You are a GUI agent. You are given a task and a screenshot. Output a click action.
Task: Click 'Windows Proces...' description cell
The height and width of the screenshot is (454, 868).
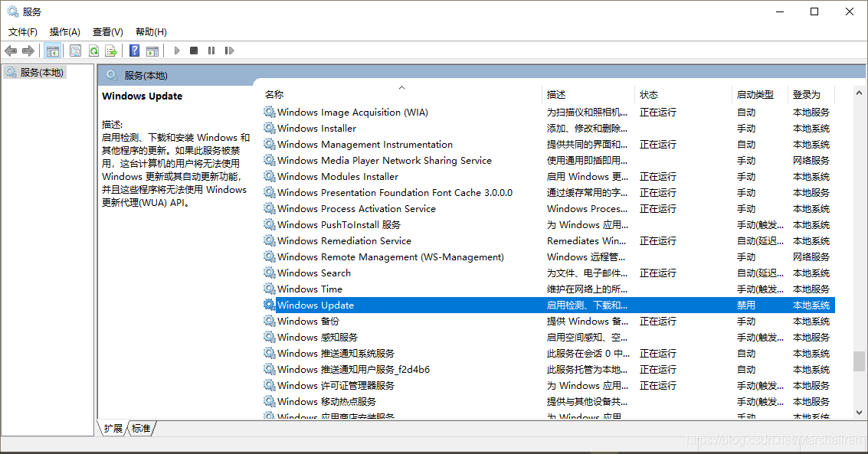(587, 209)
